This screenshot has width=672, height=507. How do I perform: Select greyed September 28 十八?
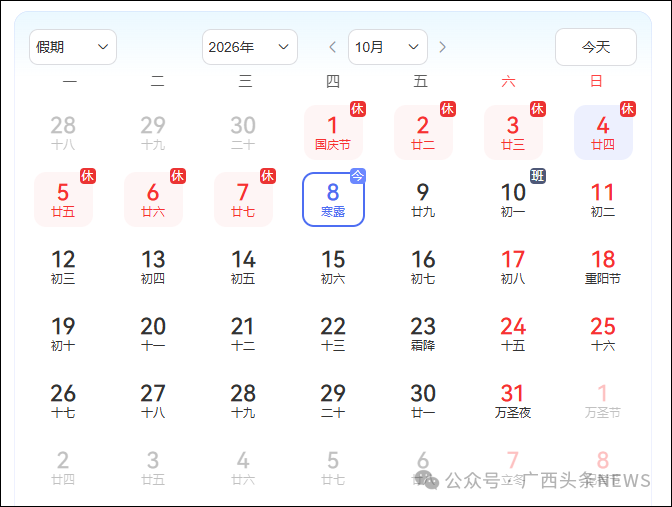(x=63, y=132)
